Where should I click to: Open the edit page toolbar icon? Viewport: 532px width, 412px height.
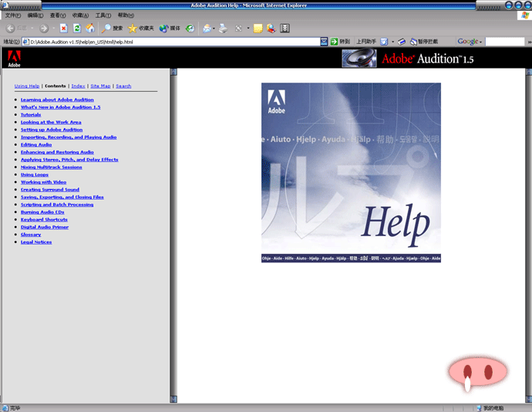tap(238, 29)
